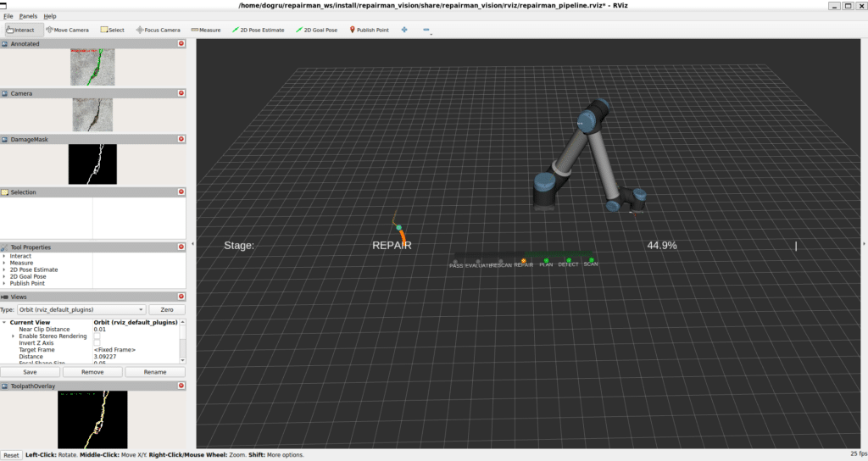Expand the 2D Pose Estimate properties
The height and width of the screenshot is (461, 868).
tap(4, 269)
